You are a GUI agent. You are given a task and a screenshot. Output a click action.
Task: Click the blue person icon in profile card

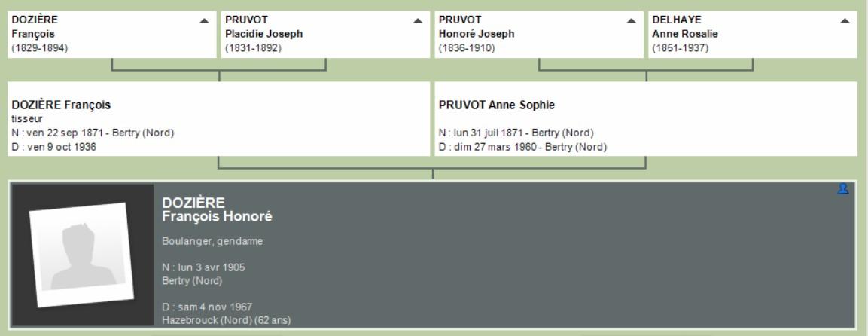click(842, 189)
